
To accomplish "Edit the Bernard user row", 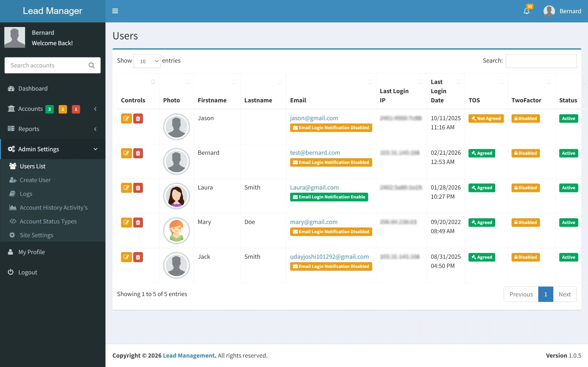I will 126,153.
